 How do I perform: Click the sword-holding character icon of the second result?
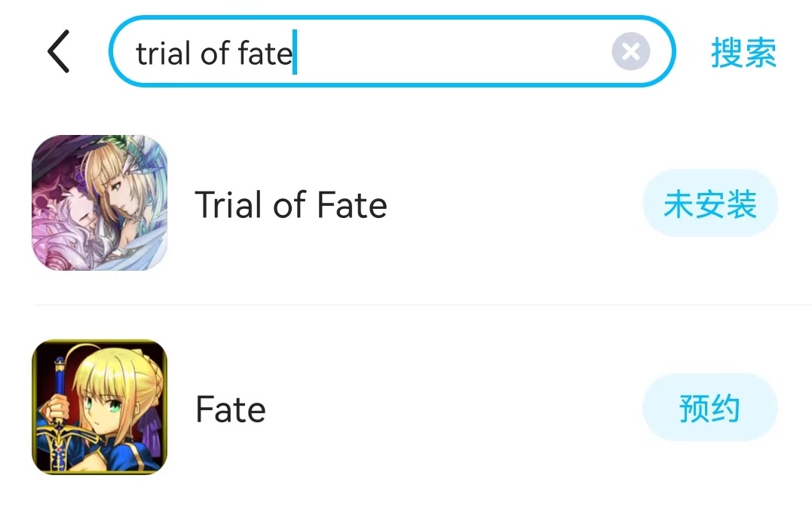pos(100,407)
